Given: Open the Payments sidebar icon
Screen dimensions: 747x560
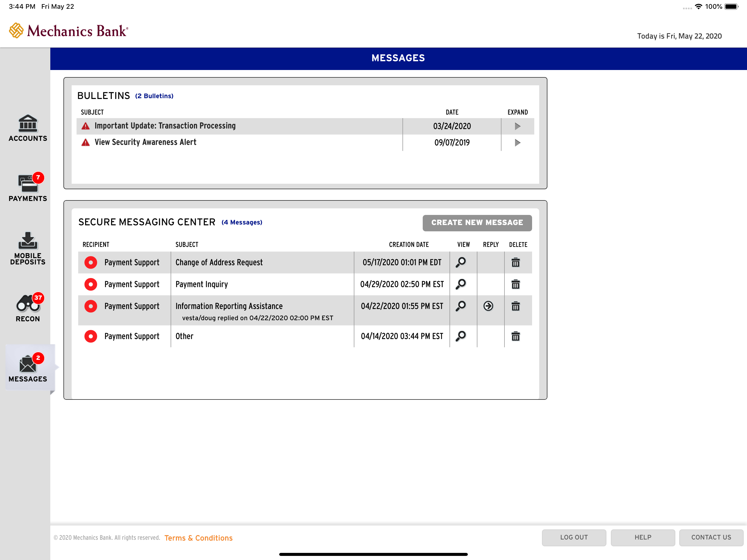Looking at the screenshot, I should click(x=28, y=188).
